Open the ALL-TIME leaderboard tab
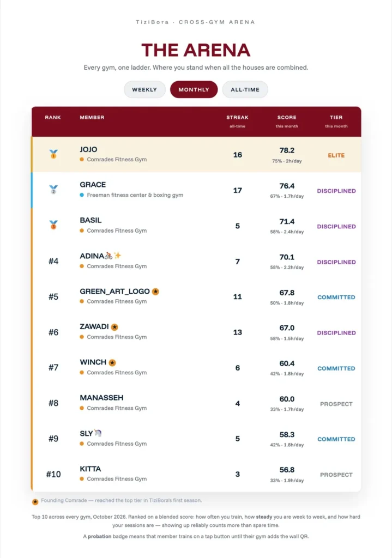Viewport: 392px width, 558px height. coord(245,90)
